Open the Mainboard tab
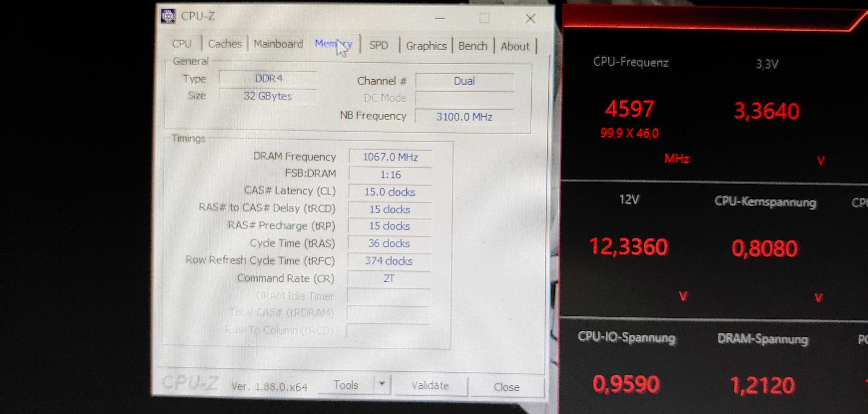The image size is (868, 414). pos(278,44)
